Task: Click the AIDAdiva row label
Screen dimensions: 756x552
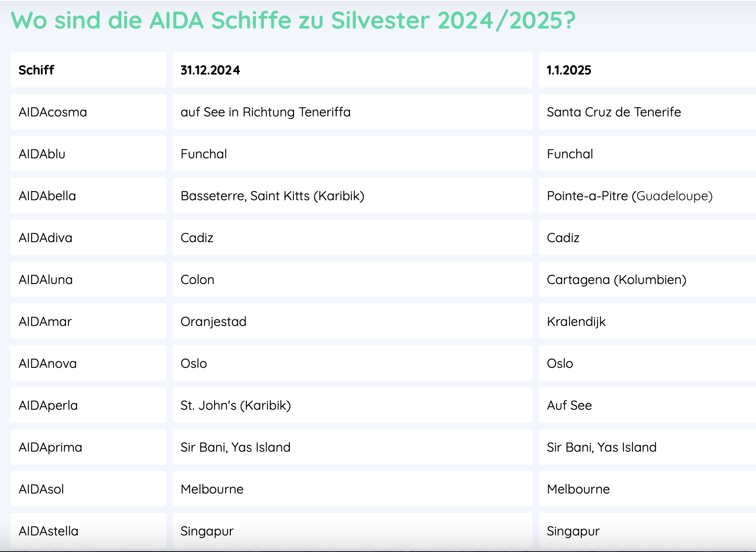Action: pos(45,238)
